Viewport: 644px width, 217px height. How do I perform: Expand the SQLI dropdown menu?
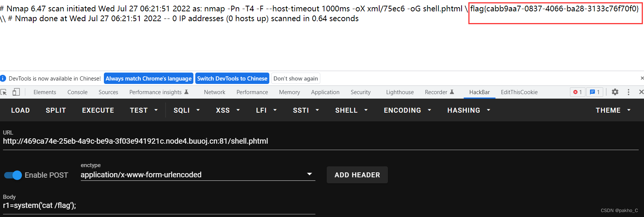tap(187, 110)
